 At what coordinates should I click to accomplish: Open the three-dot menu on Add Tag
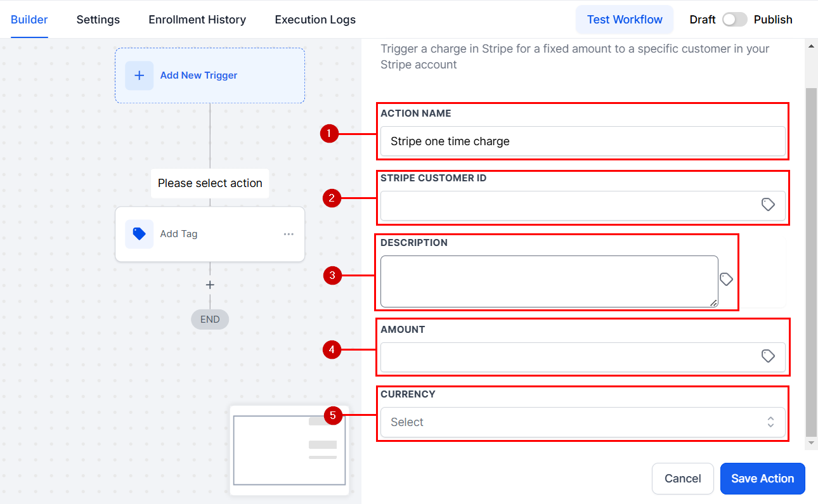tap(289, 234)
